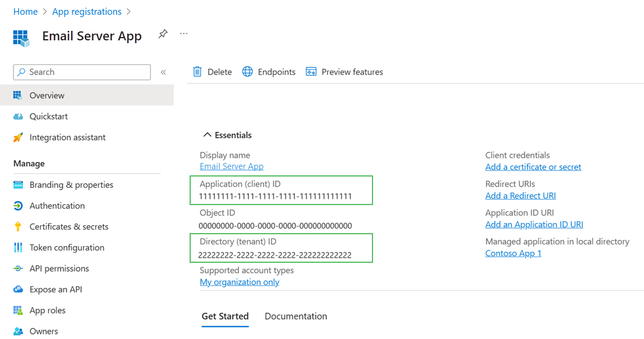The image size is (644, 339).
Task: Collapse the left navigation sidebar
Action: 163,72
